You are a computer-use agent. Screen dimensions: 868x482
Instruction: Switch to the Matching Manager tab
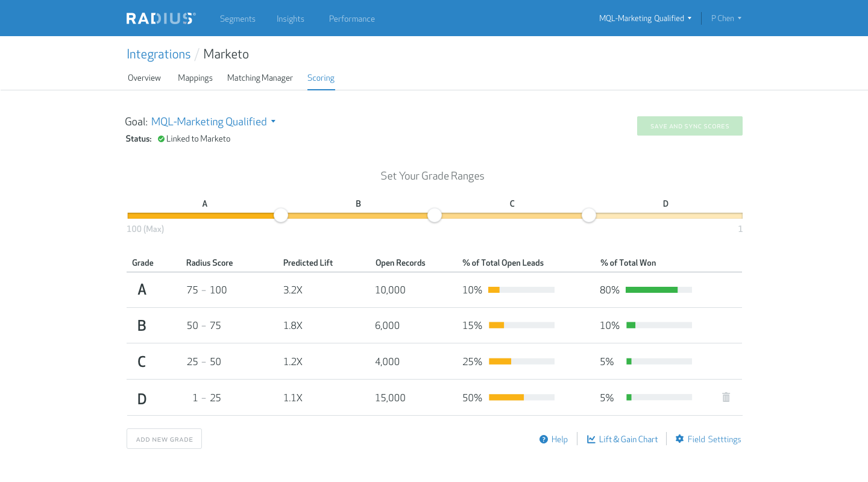[x=260, y=78]
